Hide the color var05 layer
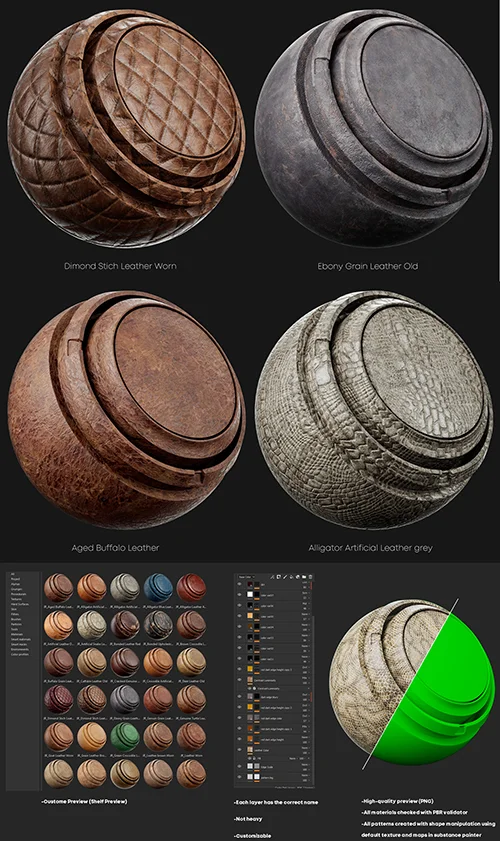Image resolution: width=500 pixels, height=841 pixels. tap(239, 616)
